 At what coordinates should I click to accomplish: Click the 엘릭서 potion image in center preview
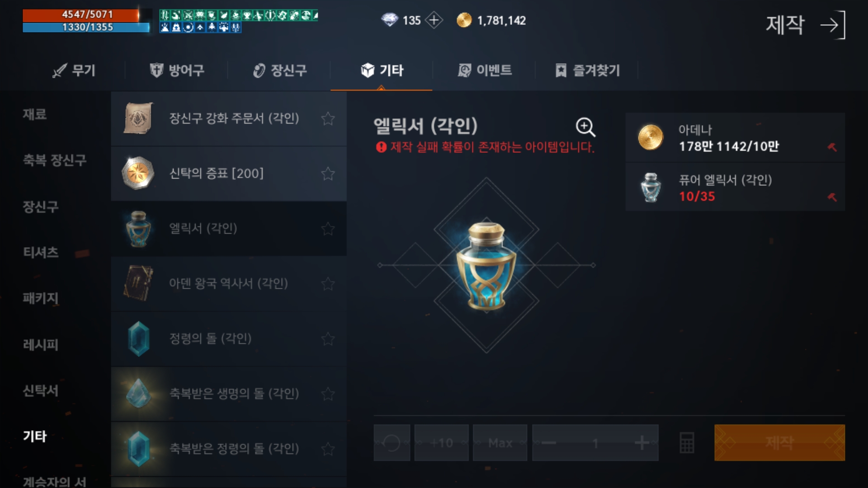click(486, 266)
